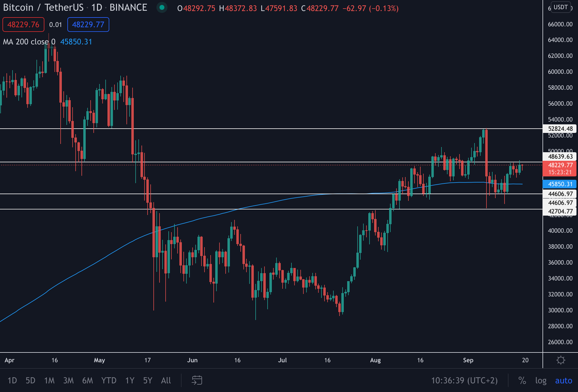Click the Apr label on time axis

coord(9,360)
